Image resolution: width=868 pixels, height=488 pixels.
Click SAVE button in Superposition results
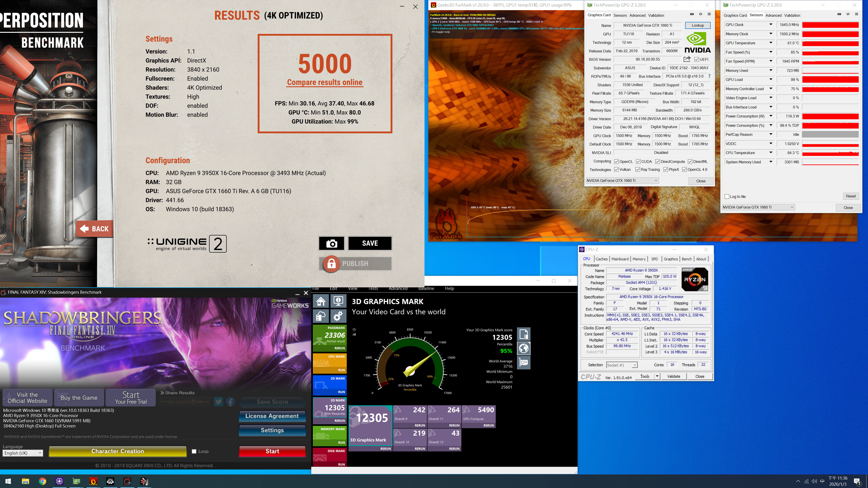[x=370, y=243]
